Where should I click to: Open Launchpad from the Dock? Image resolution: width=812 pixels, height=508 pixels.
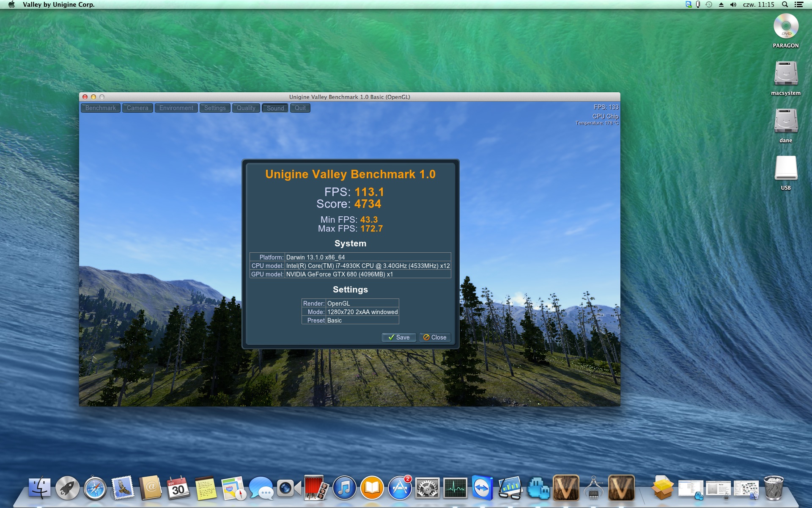click(67, 488)
